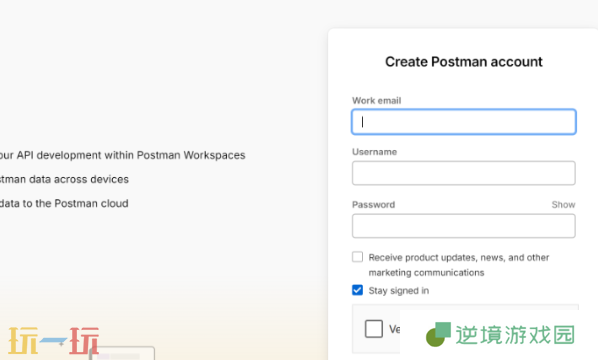Click the Stay signed in label
This screenshot has width=600, height=360.
coord(398,291)
